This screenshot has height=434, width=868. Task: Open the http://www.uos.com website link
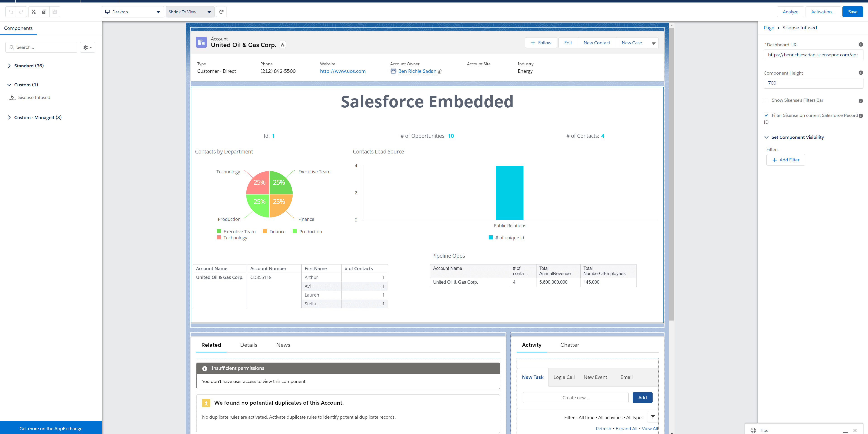click(x=343, y=71)
